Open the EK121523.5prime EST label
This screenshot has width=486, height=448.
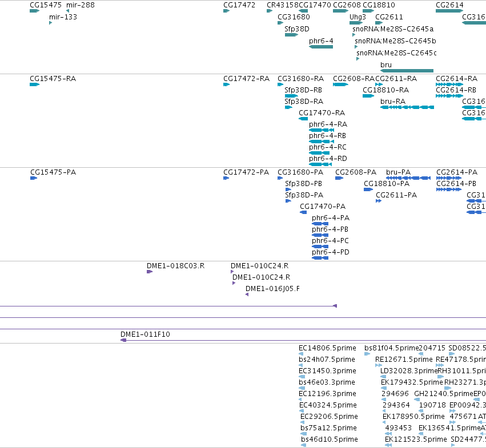click(x=416, y=439)
